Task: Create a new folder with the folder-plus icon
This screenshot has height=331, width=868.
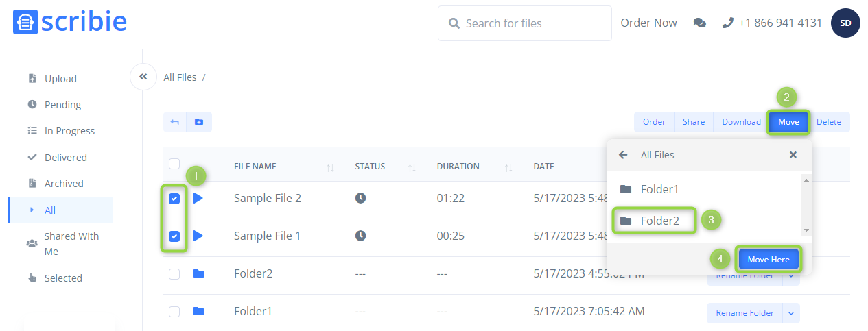Action: point(199,122)
